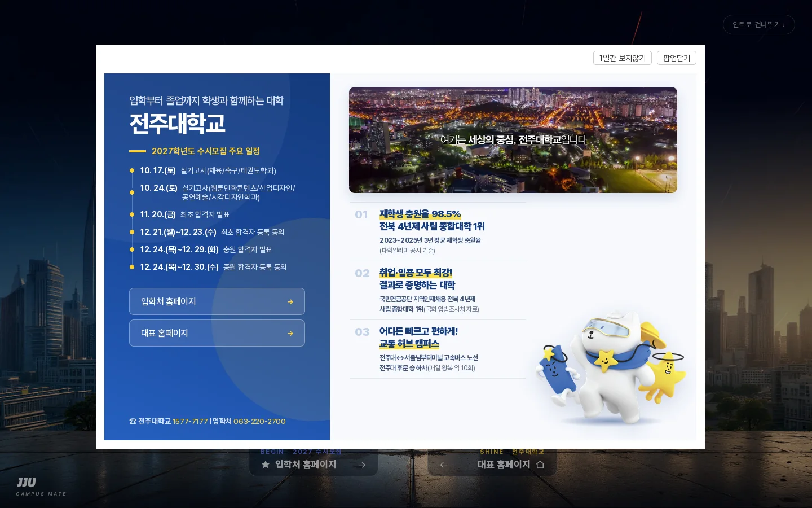Screen dimensions: 812x508
Task: Open 입학처 홈페이지 button in the popup
Action: [217, 301]
